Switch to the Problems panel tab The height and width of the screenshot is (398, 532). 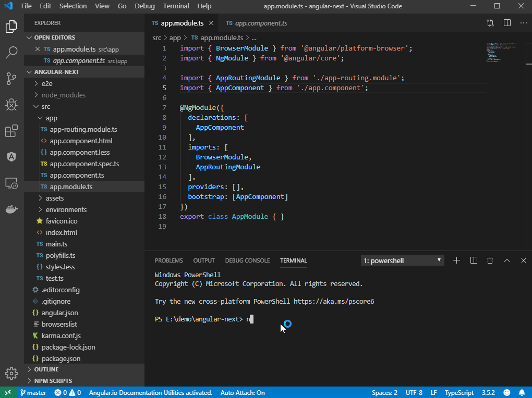(168, 260)
